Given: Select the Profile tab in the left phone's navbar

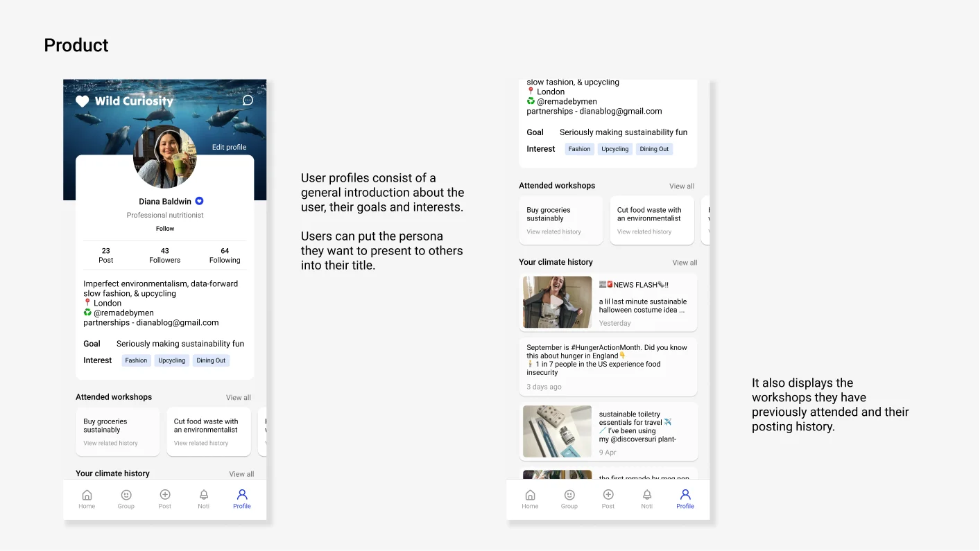Looking at the screenshot, I should pos(242,499).
